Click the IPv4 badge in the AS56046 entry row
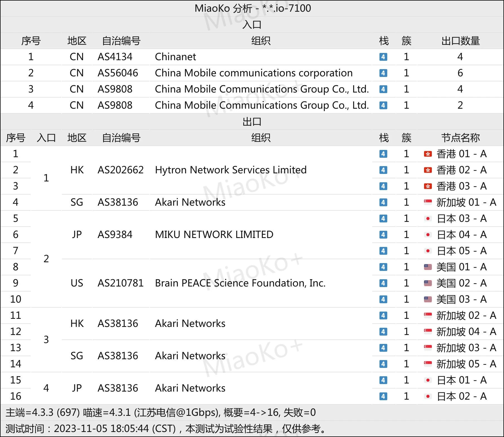 point(383,73)
